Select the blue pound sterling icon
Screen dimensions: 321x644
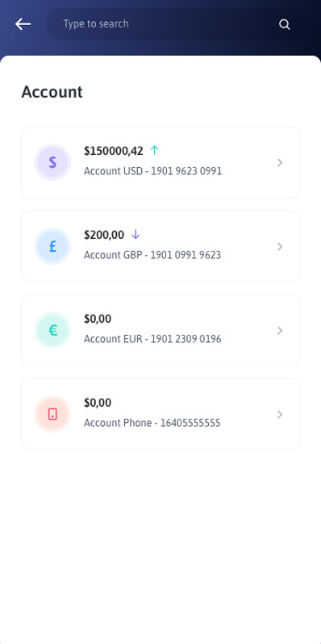(x=52, y=246)
